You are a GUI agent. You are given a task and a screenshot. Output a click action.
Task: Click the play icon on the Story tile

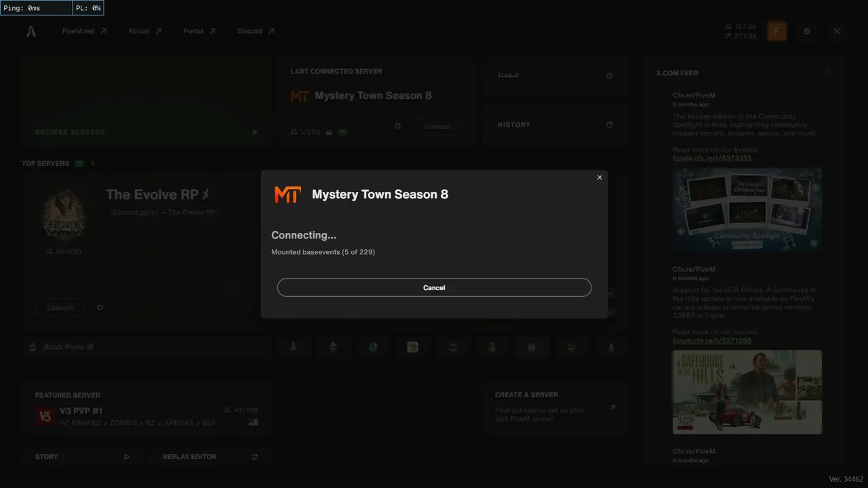pos(127,457)
